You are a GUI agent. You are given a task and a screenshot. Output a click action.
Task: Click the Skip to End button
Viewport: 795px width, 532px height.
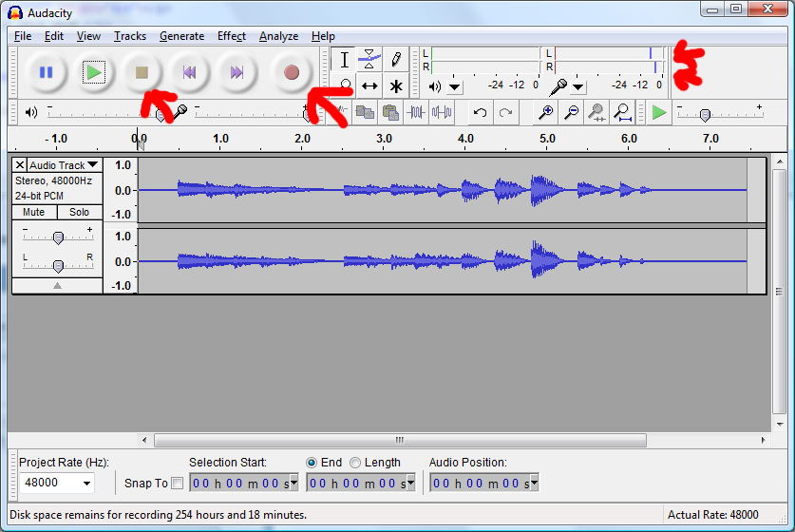click(237, 72)
